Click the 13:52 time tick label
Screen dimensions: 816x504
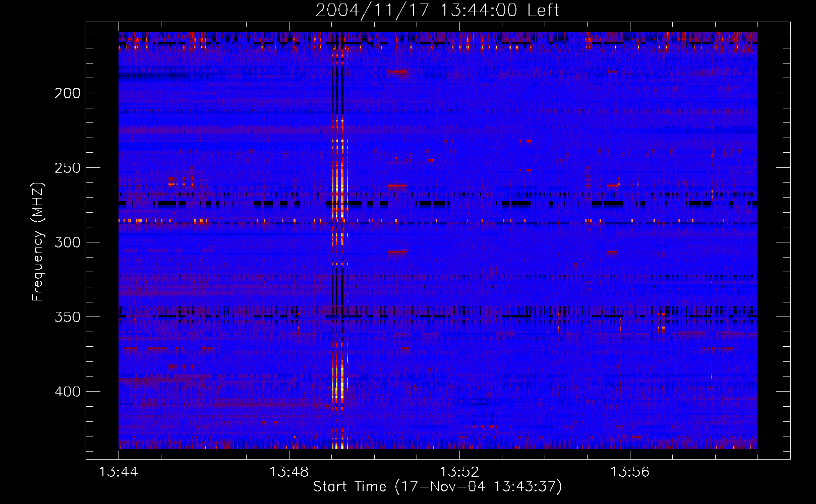tap(459, 472)
